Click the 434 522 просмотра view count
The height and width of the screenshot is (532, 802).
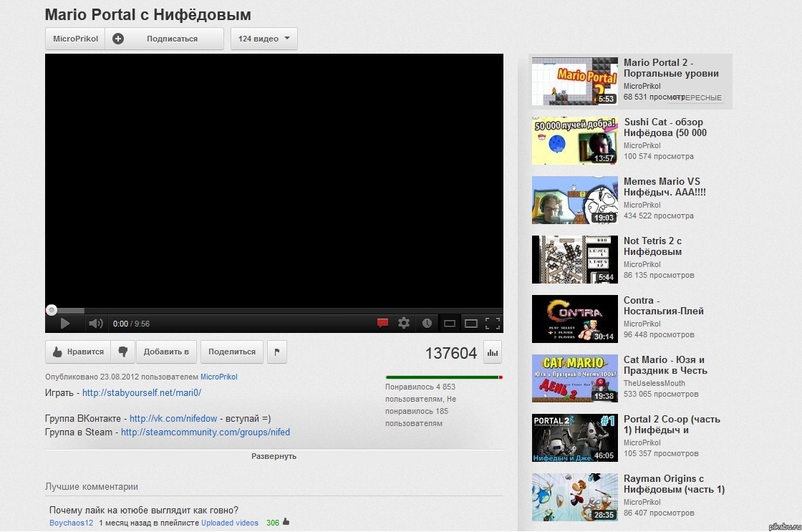click(659, 216)
